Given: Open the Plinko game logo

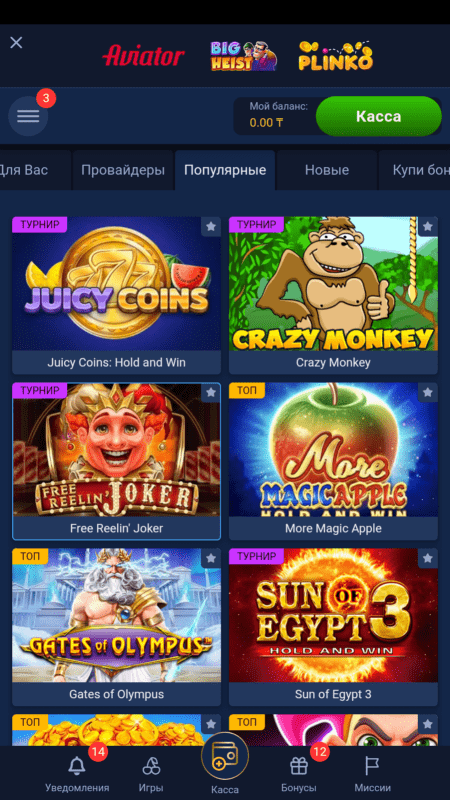Looking at the screenshot, I should pyautogui.click(x=336, y=56).
